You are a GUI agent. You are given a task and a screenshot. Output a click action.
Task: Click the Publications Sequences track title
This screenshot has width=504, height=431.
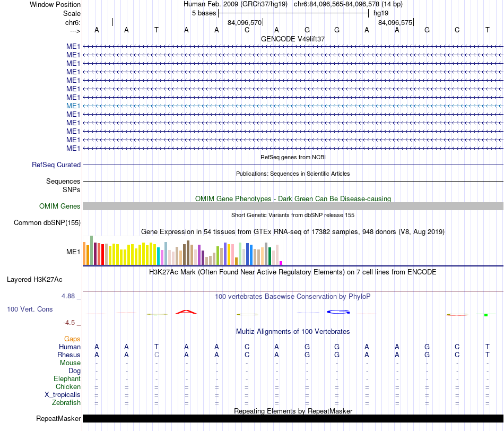293,174
